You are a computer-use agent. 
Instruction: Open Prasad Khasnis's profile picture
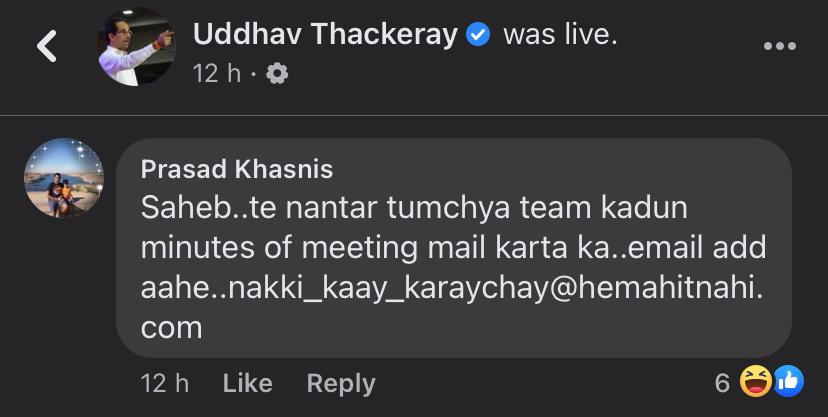[65, 180]
